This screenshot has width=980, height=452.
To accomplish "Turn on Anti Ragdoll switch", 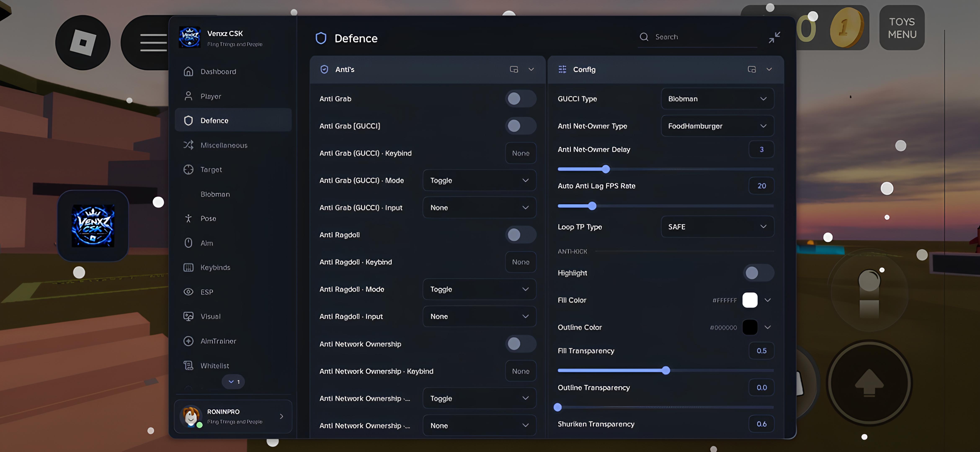I will (x=520, y=235).
